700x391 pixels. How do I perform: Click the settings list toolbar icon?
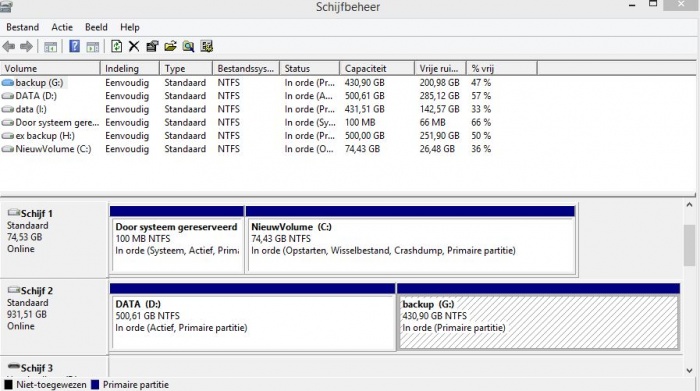pyautogui.click(x=206, y=46)
